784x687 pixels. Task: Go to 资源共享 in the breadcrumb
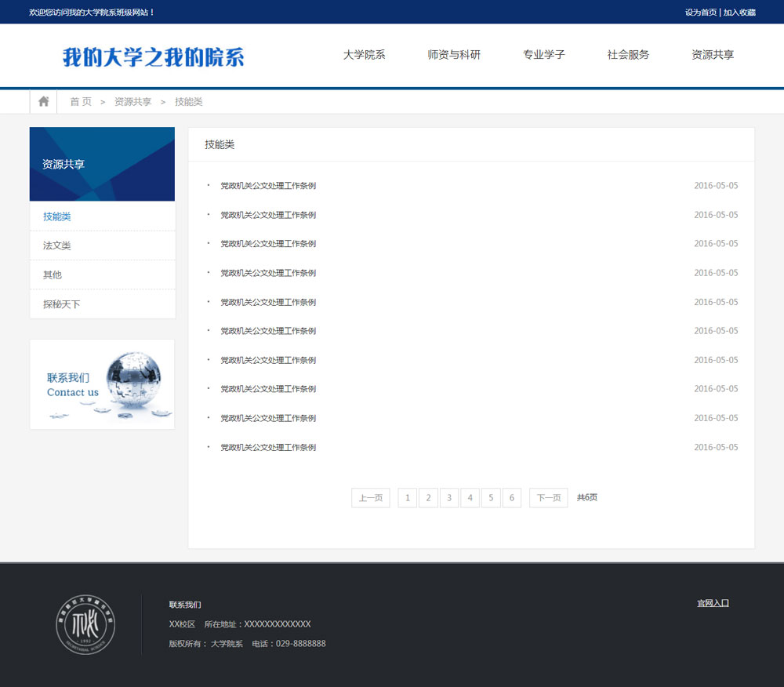click(x=132, y=101)
